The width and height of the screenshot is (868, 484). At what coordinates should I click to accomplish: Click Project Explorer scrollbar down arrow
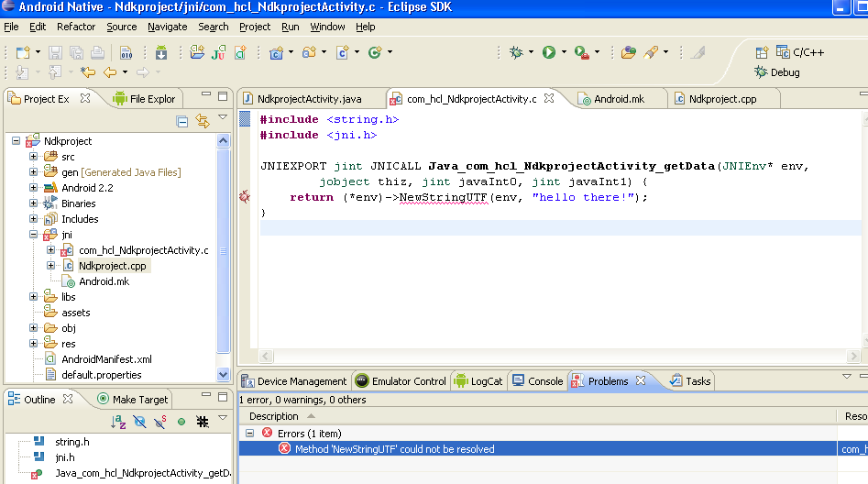(x=223, y=374)
